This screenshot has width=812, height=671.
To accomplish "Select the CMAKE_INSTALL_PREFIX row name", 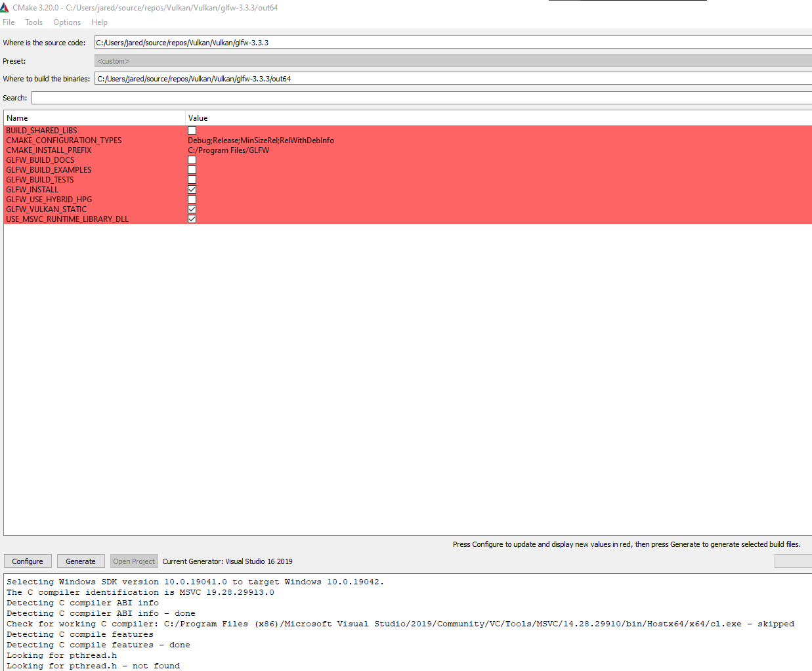I will pyautogui.click(x=49, y=150).
